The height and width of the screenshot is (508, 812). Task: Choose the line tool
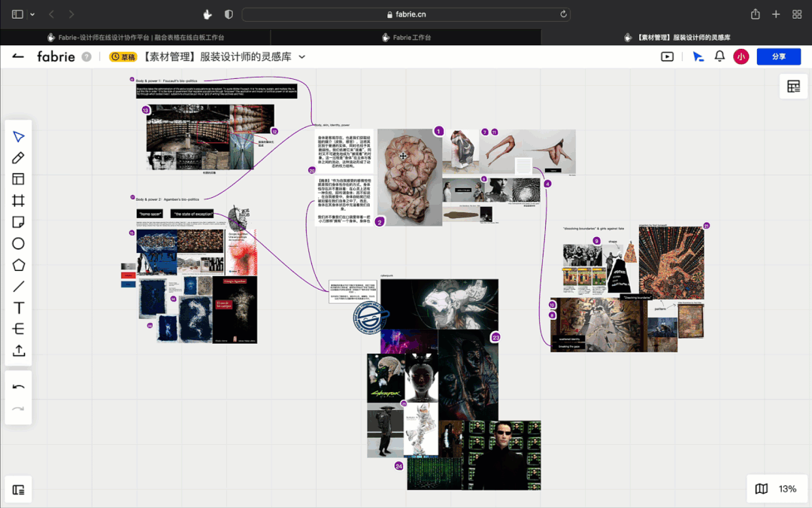coord(19,286)
